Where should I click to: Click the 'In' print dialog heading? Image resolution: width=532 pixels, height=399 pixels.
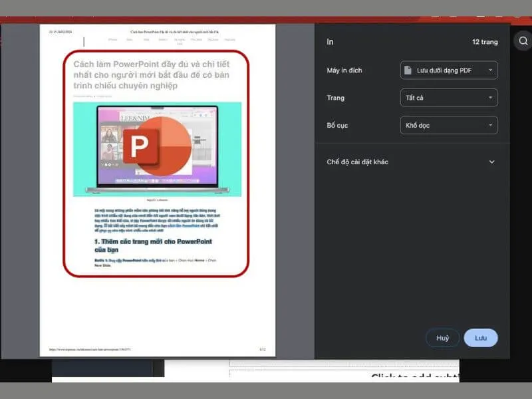click(x=330, y=42)
